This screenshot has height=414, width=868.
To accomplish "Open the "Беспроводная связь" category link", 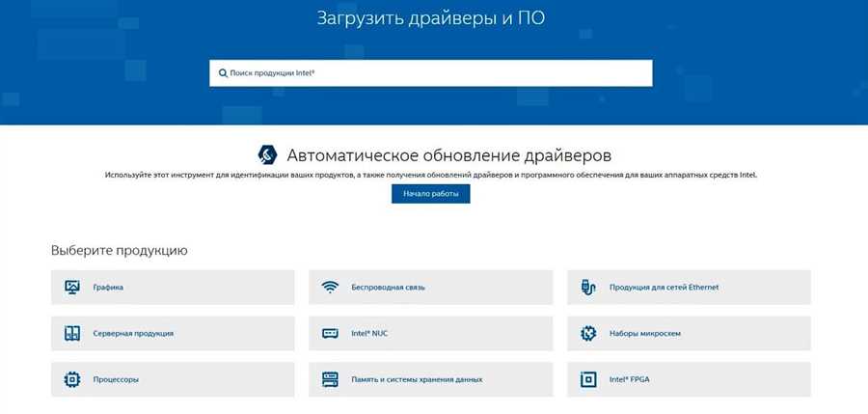I will (388, 288).
